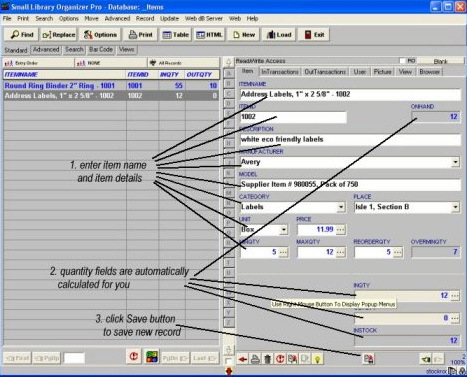Create a New record
The width and height of the screenshot is (467, 377).
click(x=244, y=35)
